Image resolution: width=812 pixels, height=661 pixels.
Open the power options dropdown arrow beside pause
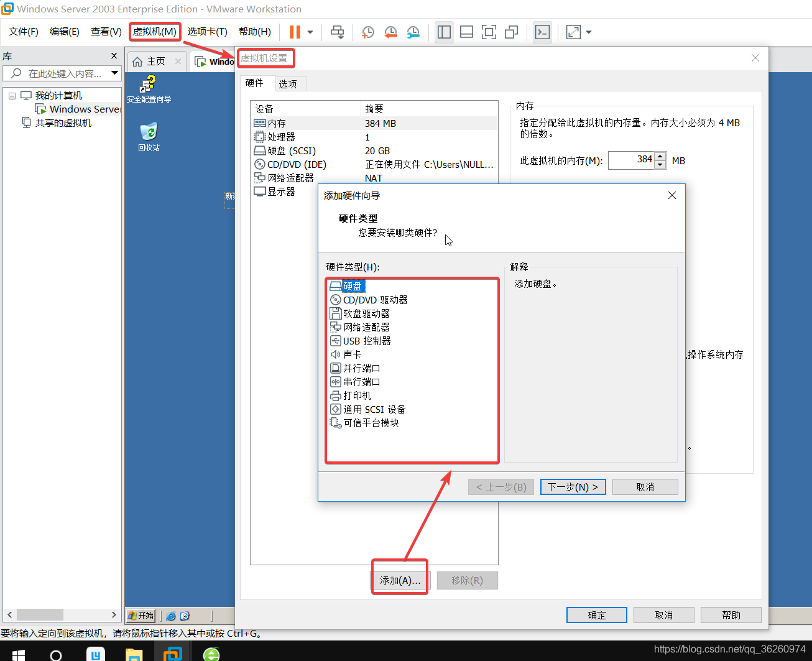click(310, 32)
